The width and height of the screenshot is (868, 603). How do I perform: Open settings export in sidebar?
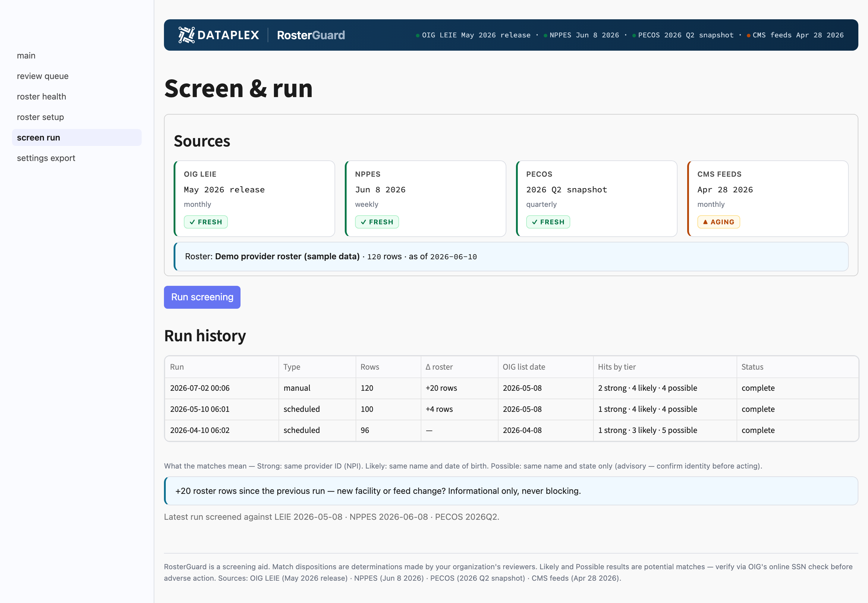coord(77,158)
